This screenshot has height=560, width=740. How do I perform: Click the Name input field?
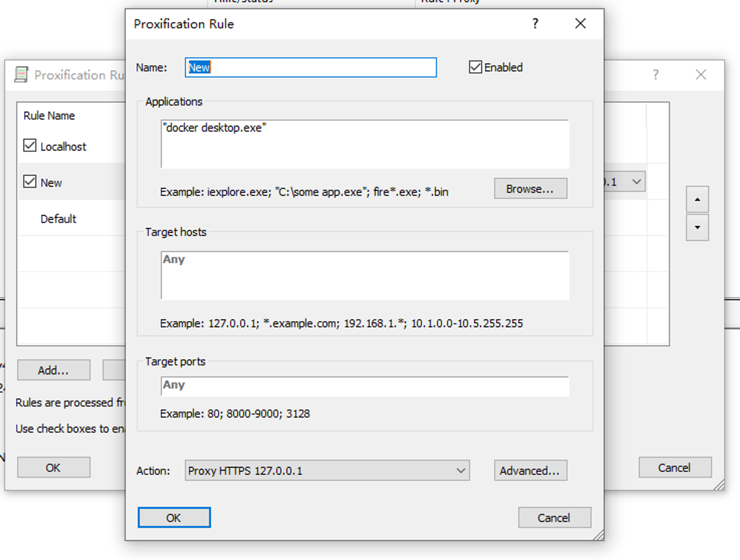(x=311, y=67)
